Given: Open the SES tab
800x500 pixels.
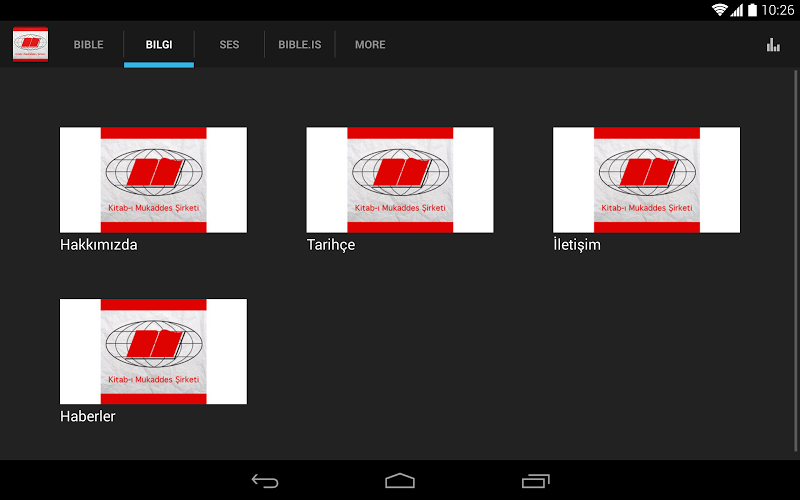Looking at the screenshot, I should pyautogui.click(x=229, y=45).
